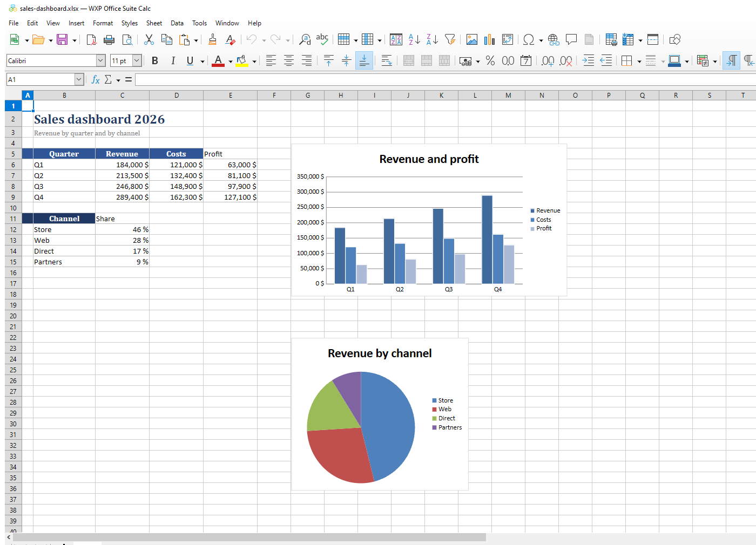Apply the yellow background color swatch

pos(242,61)
